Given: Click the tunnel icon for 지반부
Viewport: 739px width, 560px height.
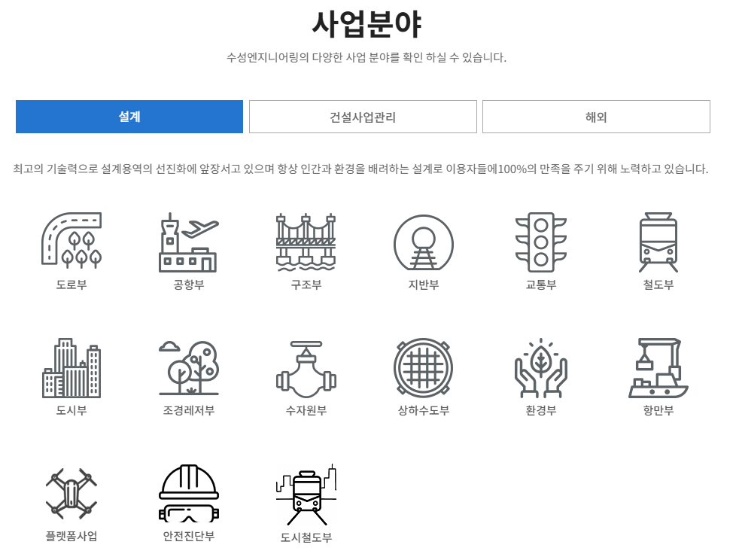Looking at the screenshot, I should click(423, 242).
